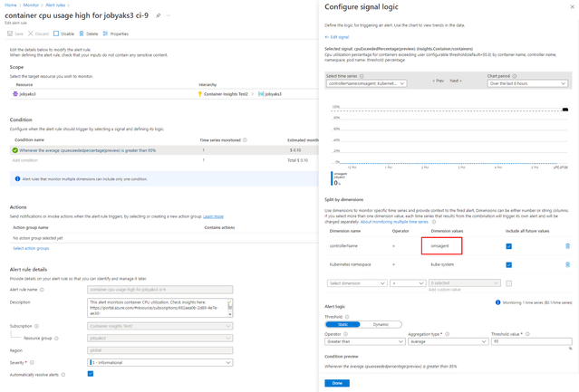Open the Operator Greater than dropdown
Viewport: 579px width, 392px height.
coord(365,342)
